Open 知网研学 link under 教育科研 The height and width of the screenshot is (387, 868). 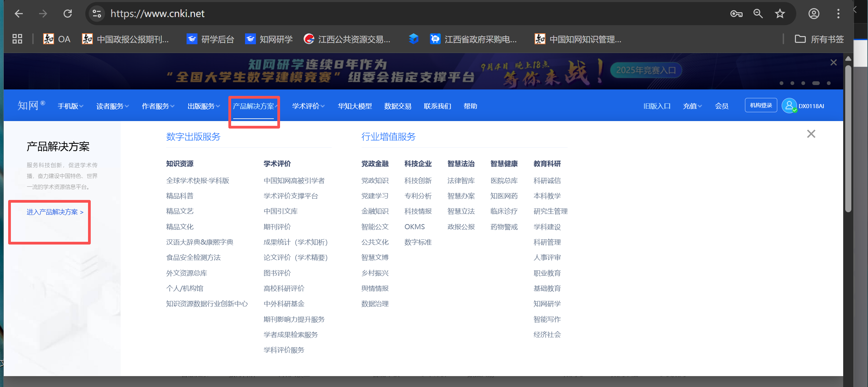(547, 304)
